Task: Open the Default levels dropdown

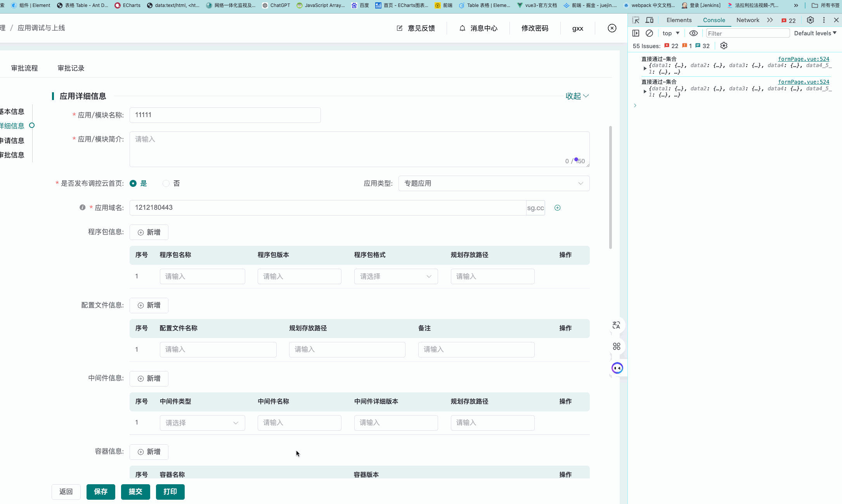Action: 815,33
